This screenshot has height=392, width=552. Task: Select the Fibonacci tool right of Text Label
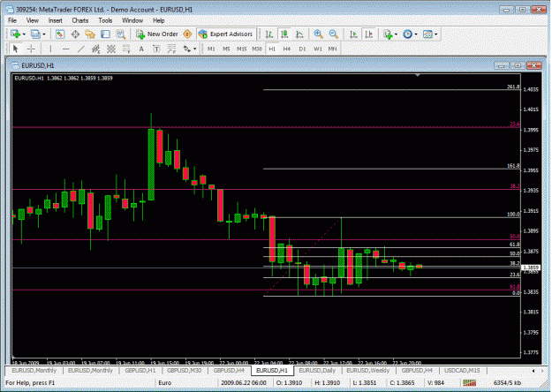171,49
